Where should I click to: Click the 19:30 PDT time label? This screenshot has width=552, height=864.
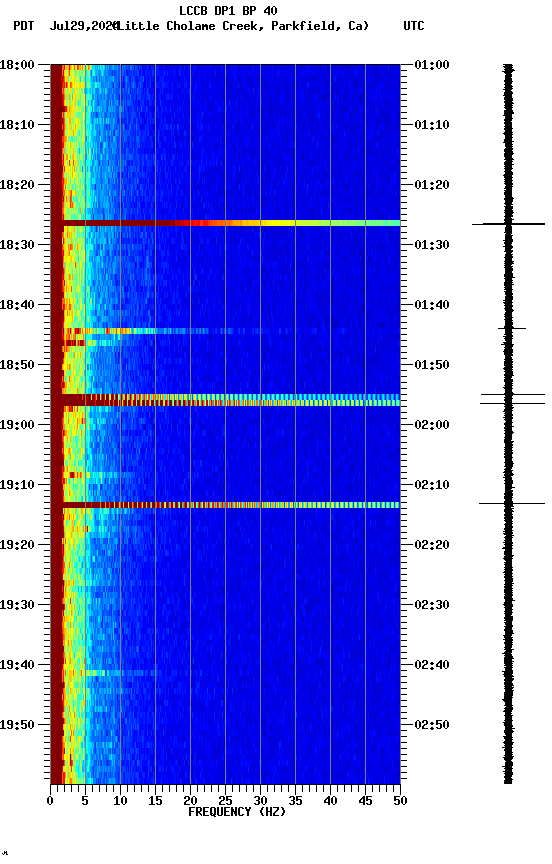(x=17, y=606)
